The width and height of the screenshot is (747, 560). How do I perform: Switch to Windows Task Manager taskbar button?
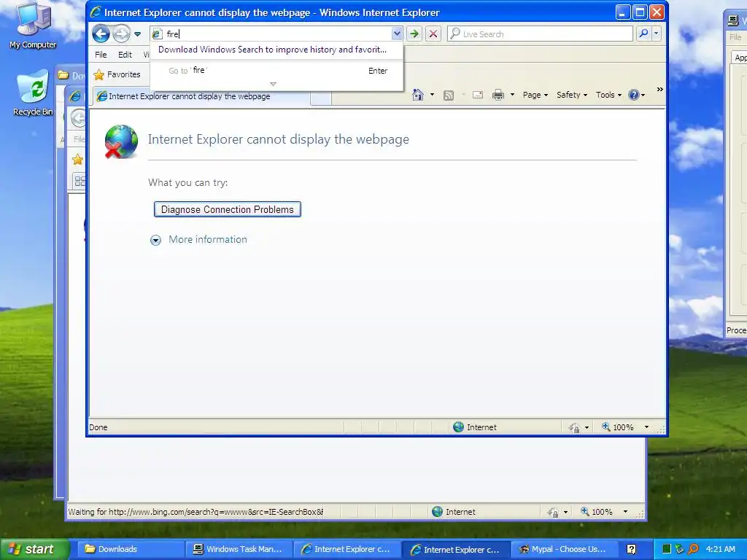239,550
